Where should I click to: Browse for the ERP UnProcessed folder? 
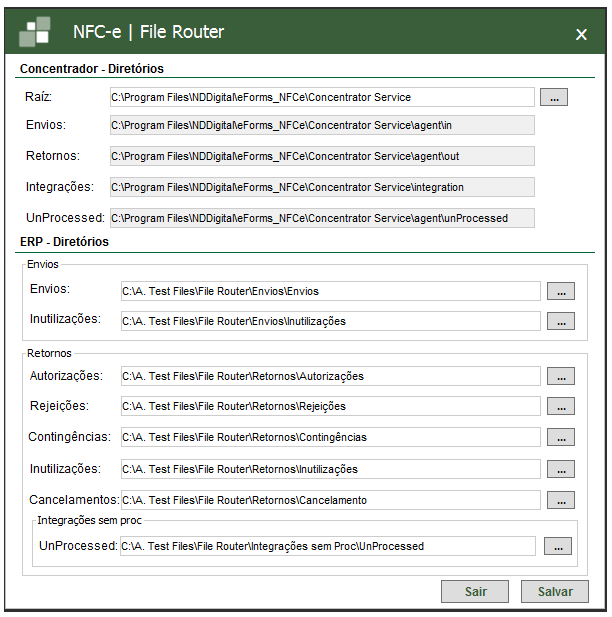(556, 546)
